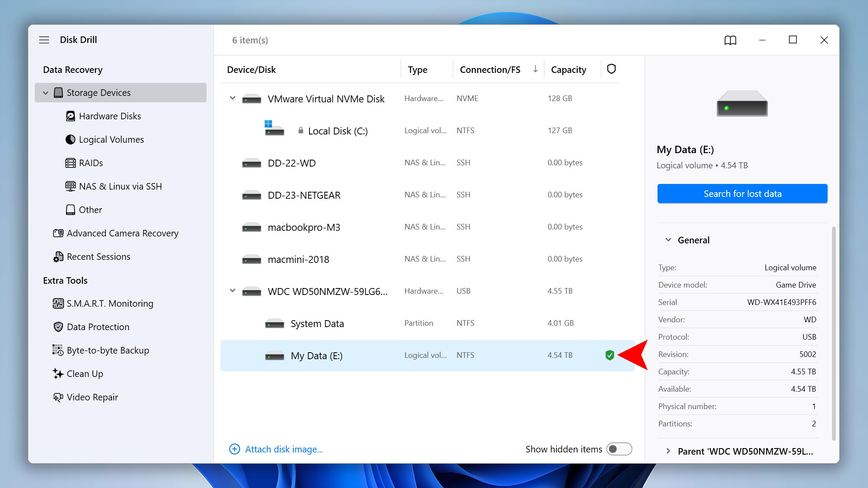Image resolution: width=868 pixels, height=488 pixels.
Task: Click the Hardware Disks icon
Action: click(70, 116)
